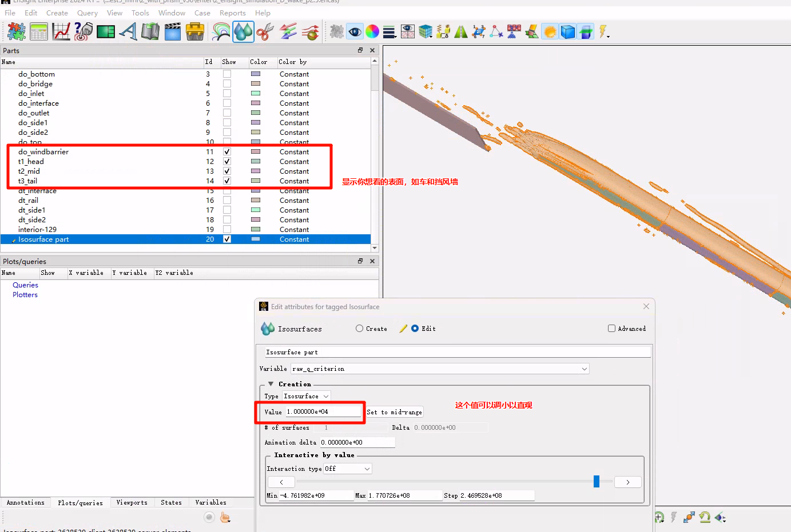Click the interactive value slider handle

pos(596,482)
